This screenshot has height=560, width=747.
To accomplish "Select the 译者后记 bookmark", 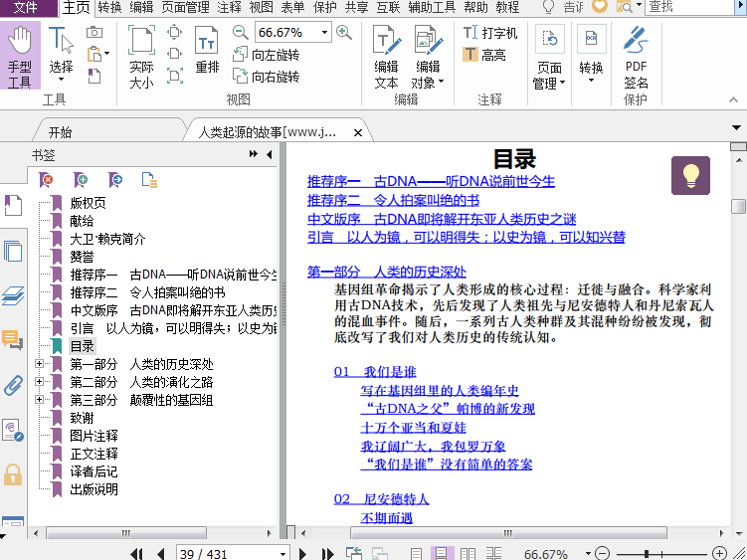I will pos(93,471).
